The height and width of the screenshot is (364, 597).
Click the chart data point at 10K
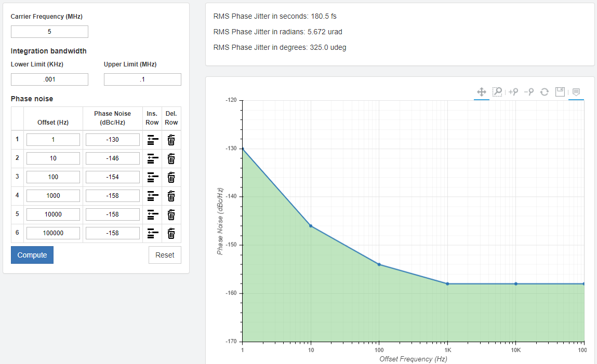tap(516, 284)
